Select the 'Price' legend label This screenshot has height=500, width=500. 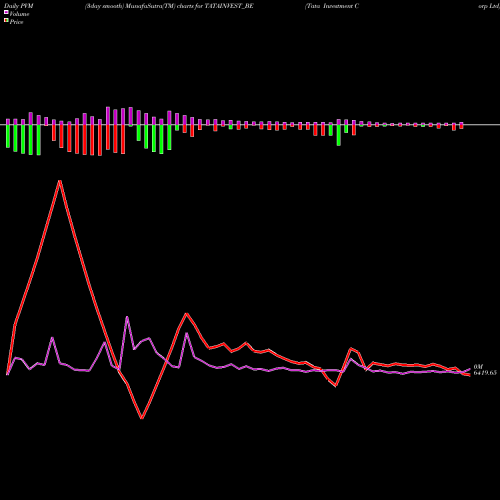(16, 22)
